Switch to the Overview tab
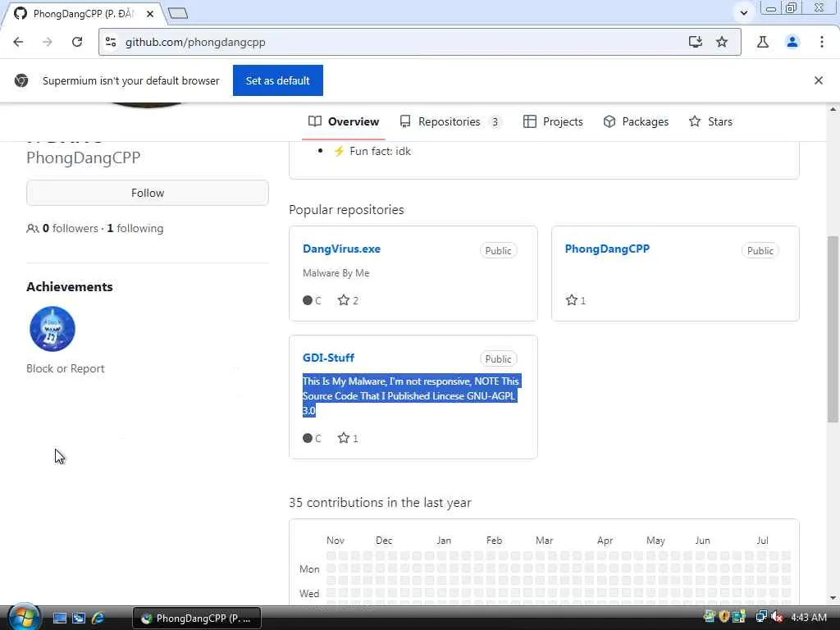Screen dimensions: 840x630 344,121
